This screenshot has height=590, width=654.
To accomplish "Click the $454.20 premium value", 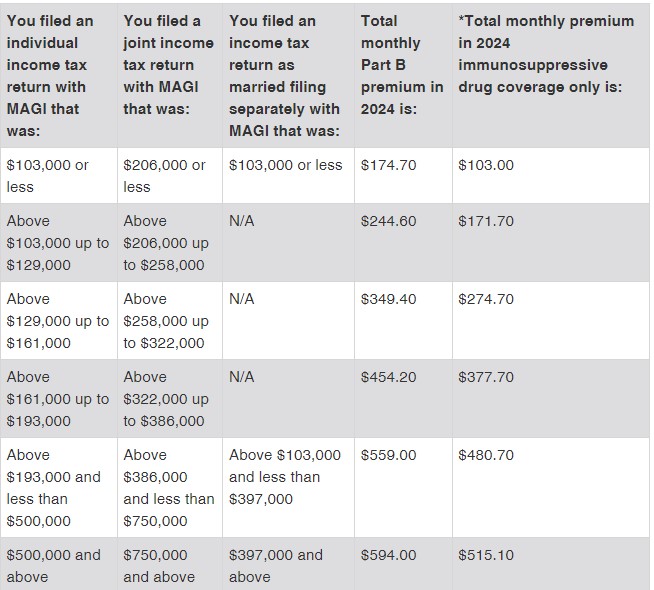I will (388, 377).
